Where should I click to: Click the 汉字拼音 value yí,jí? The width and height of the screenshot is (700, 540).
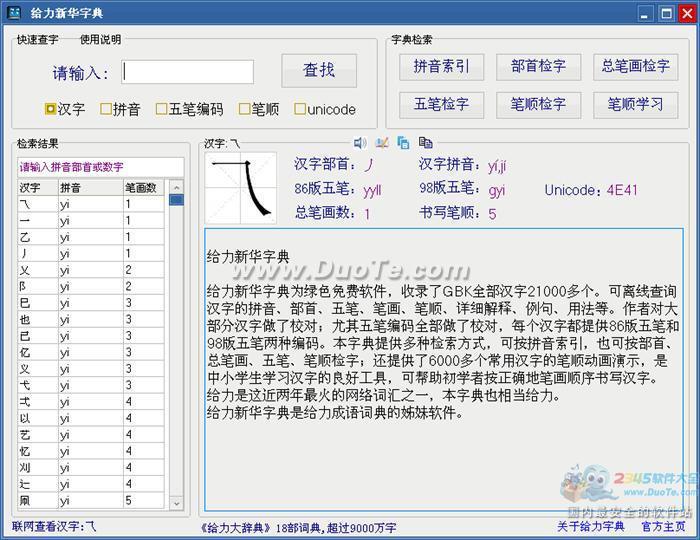coord(497,166)
